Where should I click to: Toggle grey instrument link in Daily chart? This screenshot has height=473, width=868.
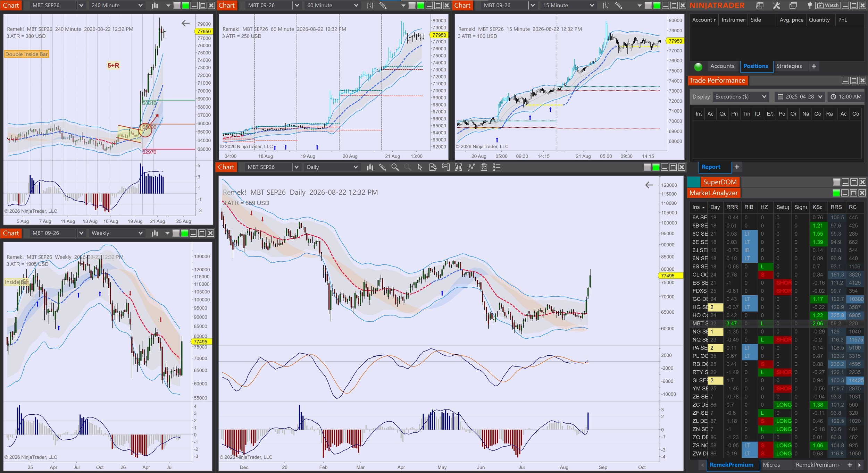648,167
